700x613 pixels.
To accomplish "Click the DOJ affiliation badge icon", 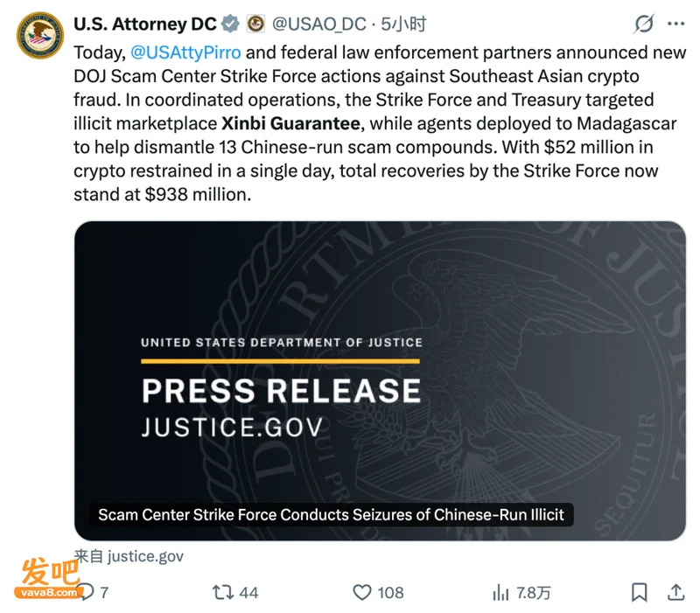I will pyautogui.click(x=255, y=24).
